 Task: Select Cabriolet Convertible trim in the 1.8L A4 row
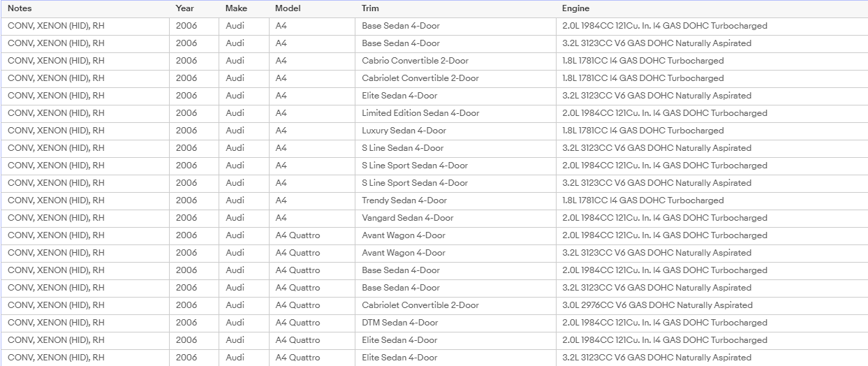(455, 78)
